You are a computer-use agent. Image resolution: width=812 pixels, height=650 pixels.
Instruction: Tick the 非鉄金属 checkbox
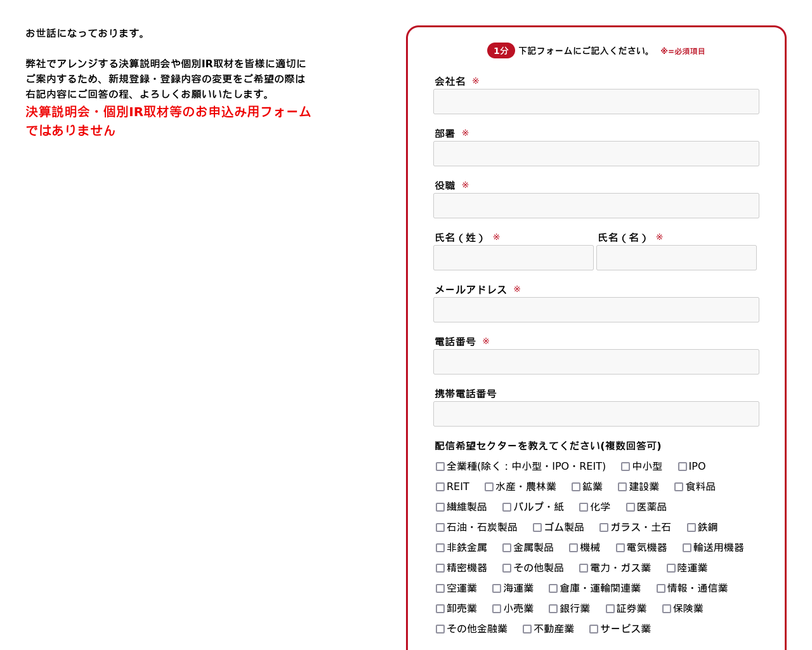coord(440,548)
